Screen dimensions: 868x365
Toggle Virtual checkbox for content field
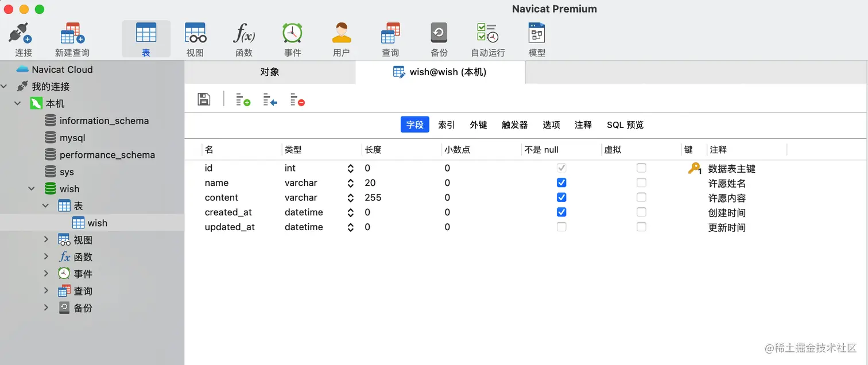[641, 197]
